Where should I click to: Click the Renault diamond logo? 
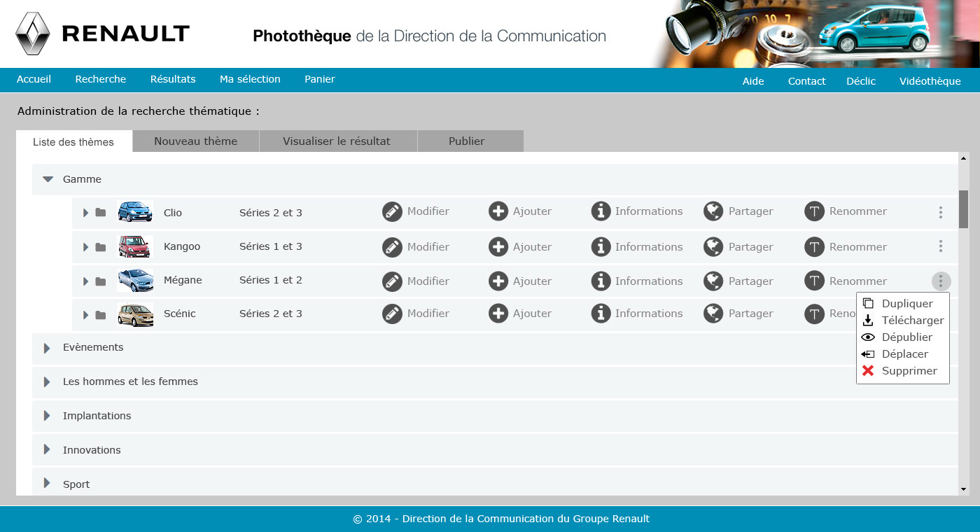[34, 34]
